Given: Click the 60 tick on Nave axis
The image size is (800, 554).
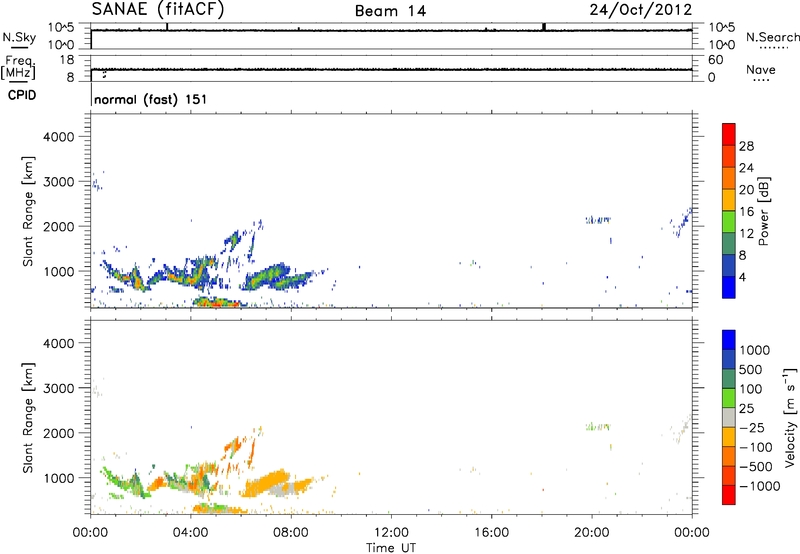Looking at the screenshot, I should (715, 60).
